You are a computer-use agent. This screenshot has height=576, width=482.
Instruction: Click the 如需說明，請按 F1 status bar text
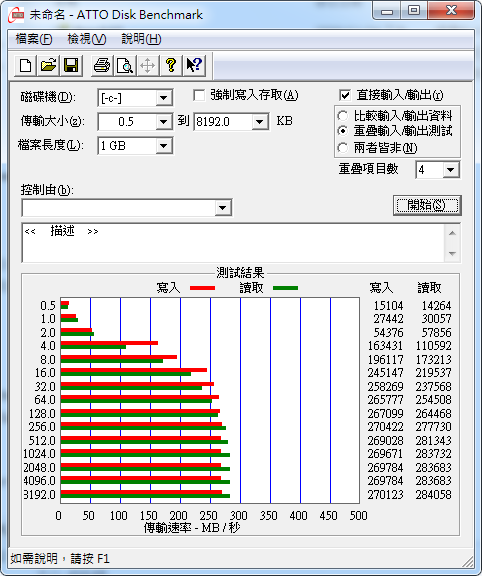tap(60, 559)
